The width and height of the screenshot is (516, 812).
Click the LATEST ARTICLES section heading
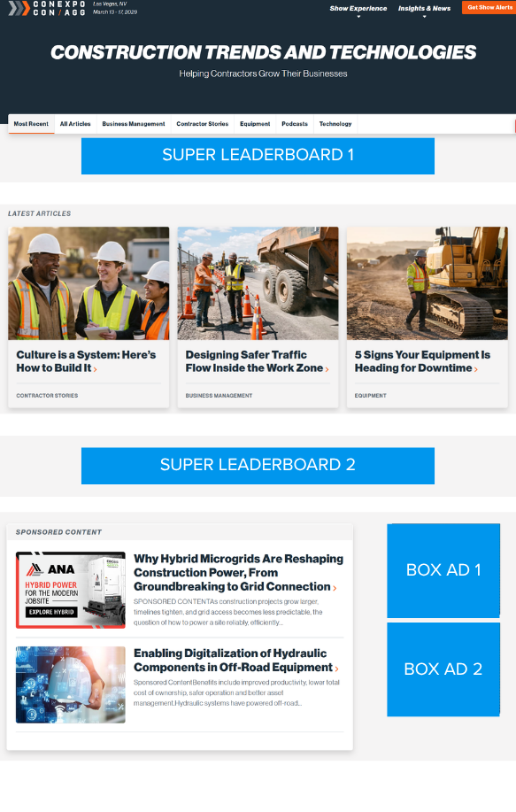(x=39, y=213)
